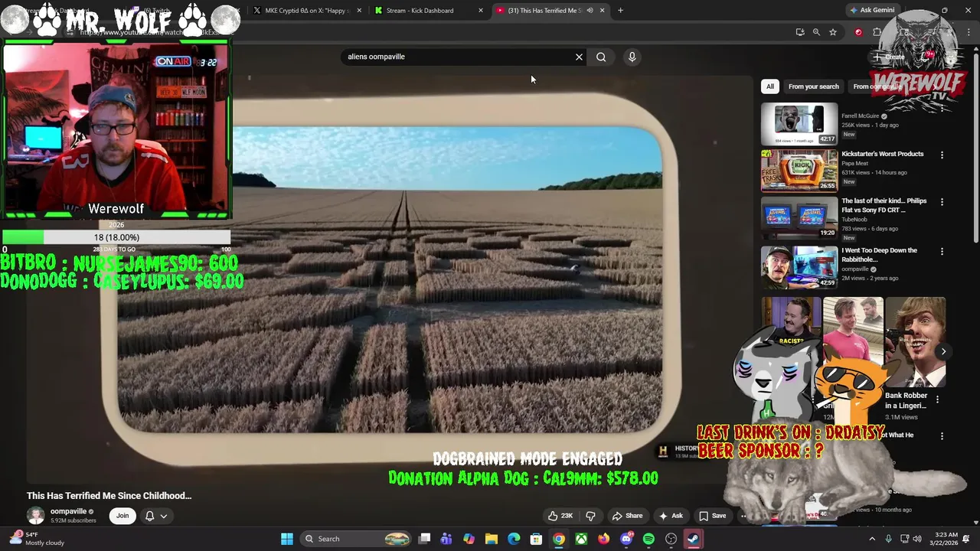Image resolution: width=980 pixels, height=551 pixels.
Task: Click the YouTube search magnifier button
Action: [x=601, y=57]
